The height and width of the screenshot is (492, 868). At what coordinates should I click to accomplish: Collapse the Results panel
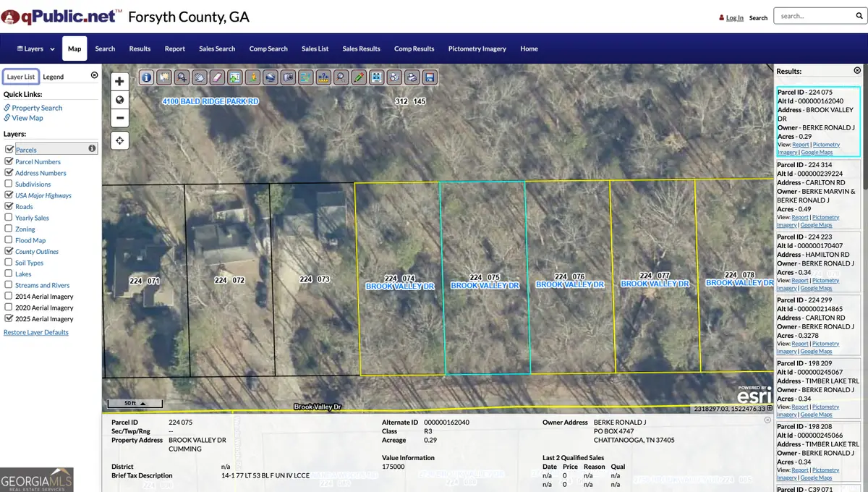(x=857, y=70)
